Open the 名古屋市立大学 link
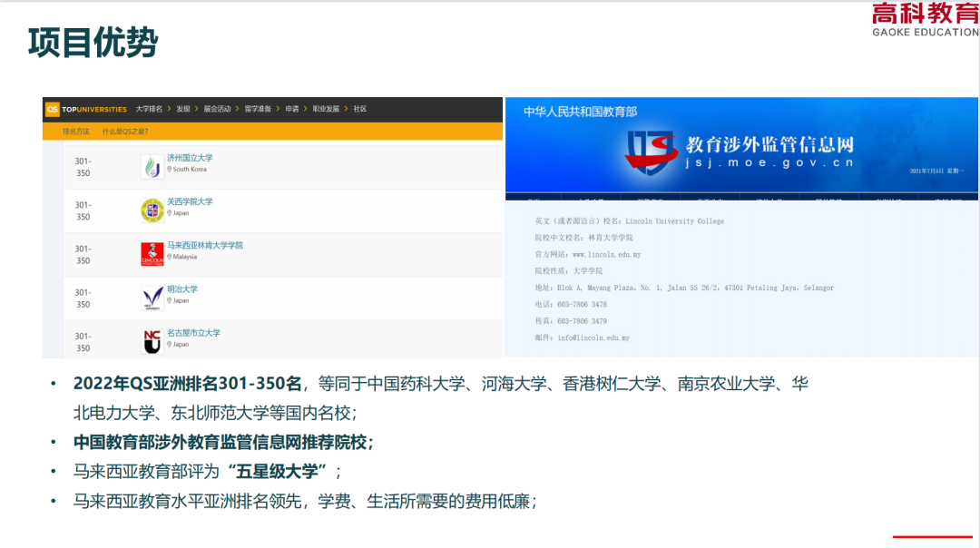The height and width of the screenshot is (548, 980). [x=194, y=333]
